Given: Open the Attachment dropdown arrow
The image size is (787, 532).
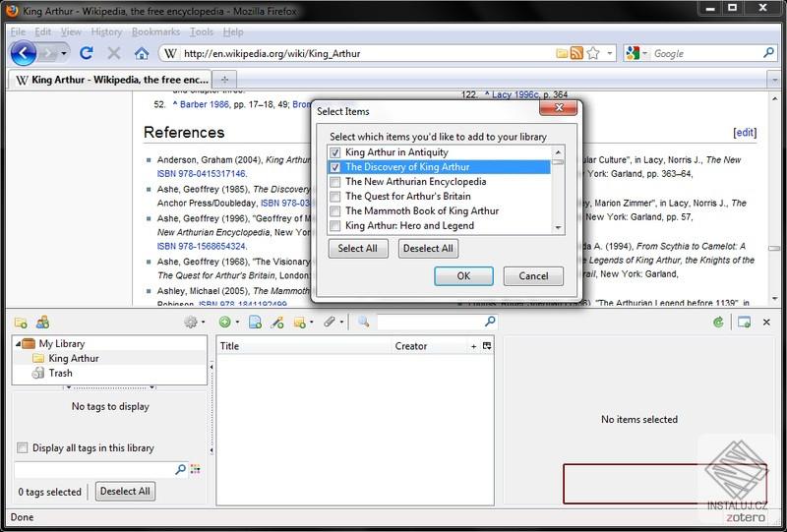Looking at the screenshot, I should coord(341,323).
